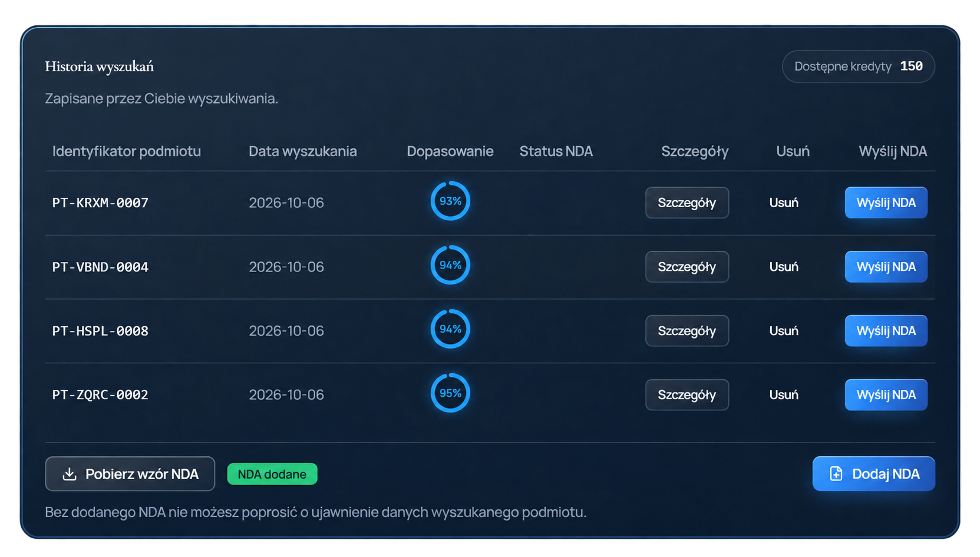The width and height of the screenshot is (980, 557).
Task: Click the 94% ring for PT-VBND-0004
Action: (x=450, y=265)
